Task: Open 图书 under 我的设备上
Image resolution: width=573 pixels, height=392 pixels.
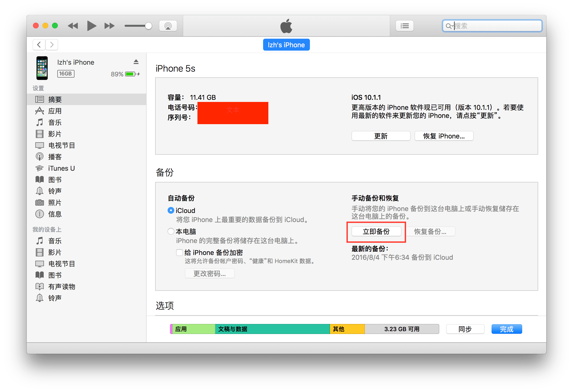Action: click(86, 275)
